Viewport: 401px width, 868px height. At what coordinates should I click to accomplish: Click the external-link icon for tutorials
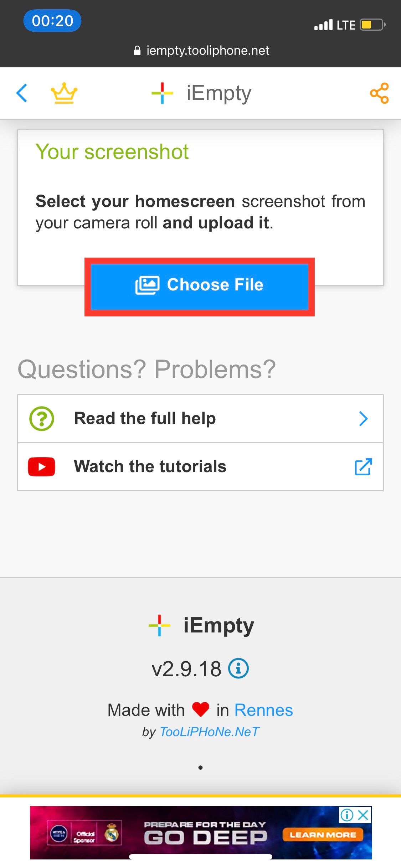coord(363,467)
